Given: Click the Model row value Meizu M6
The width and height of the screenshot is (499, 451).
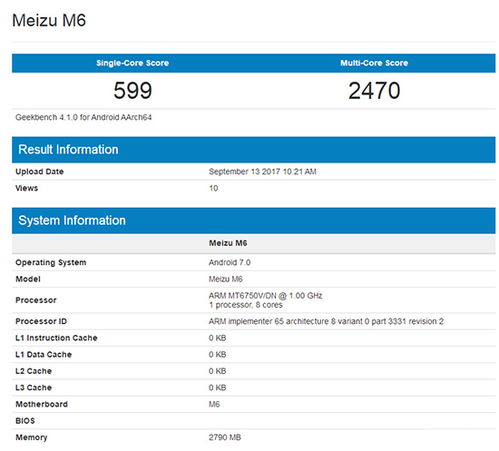Looking at the screenshot, I should [226, 279].
